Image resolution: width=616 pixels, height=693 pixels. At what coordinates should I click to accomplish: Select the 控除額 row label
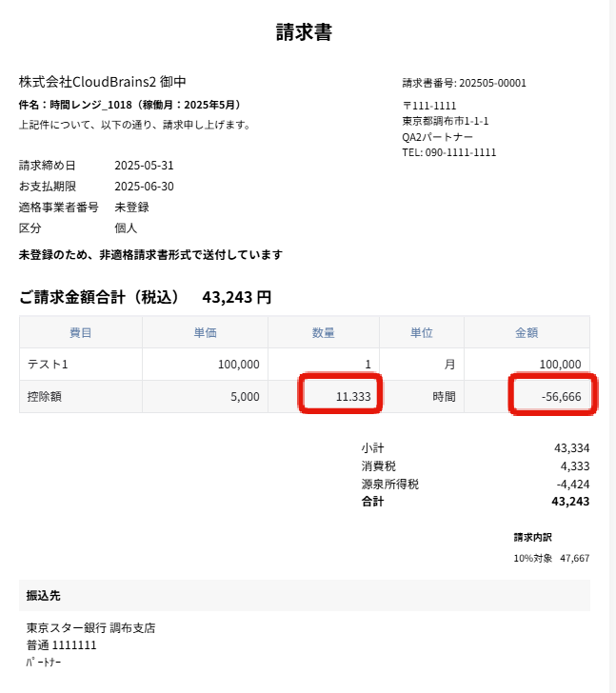click(45, 397)
